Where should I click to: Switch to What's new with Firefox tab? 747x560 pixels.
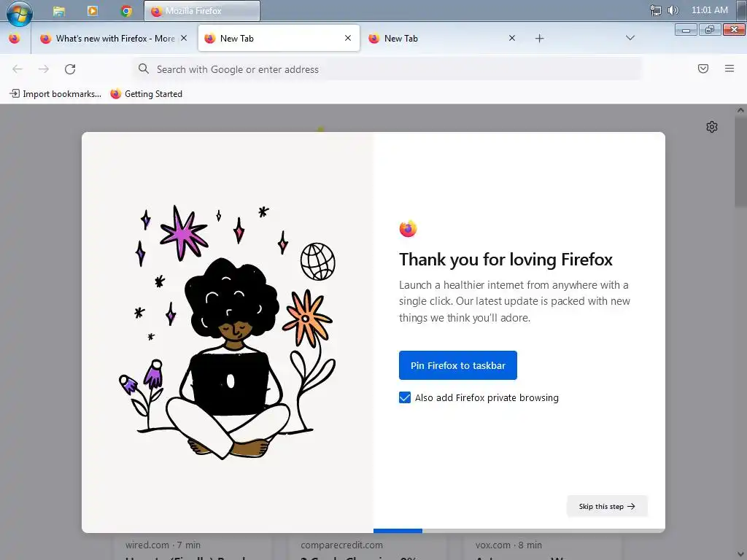click(108, 39)
